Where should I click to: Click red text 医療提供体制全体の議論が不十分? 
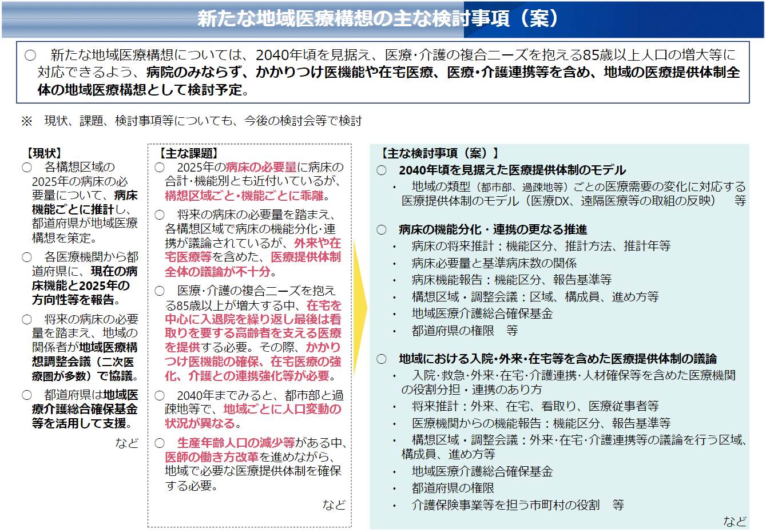[x=253, y=264]
